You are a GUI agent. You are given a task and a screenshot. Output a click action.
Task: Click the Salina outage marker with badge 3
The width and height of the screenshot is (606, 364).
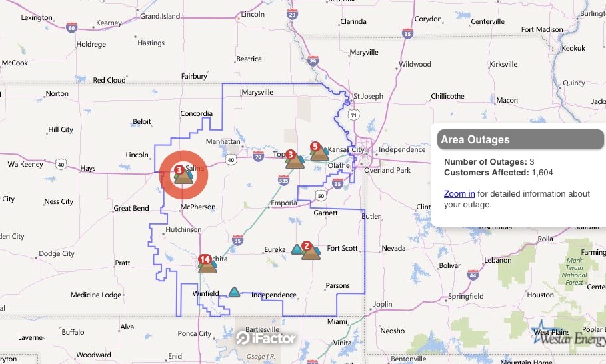tap(183, 175)
